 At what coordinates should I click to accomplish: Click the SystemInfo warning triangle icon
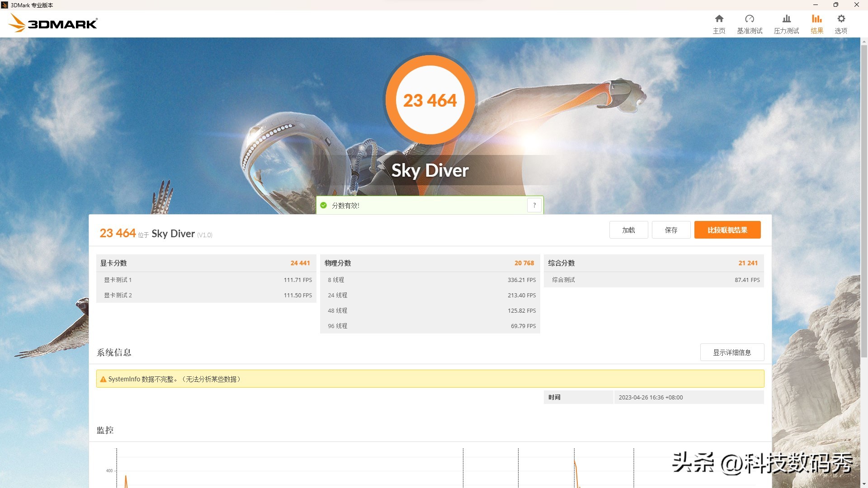(103, 380)
